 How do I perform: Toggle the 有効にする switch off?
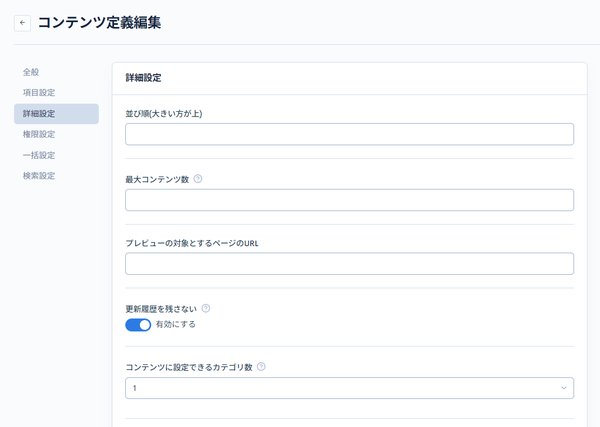pyautogui.click(x=138, y=325)
